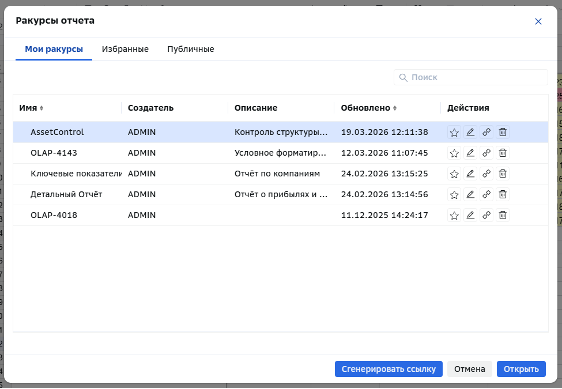Edit the OLAP-4143 view with pencil icon
The image size is (562, 389).
click(x=470, y=153)
